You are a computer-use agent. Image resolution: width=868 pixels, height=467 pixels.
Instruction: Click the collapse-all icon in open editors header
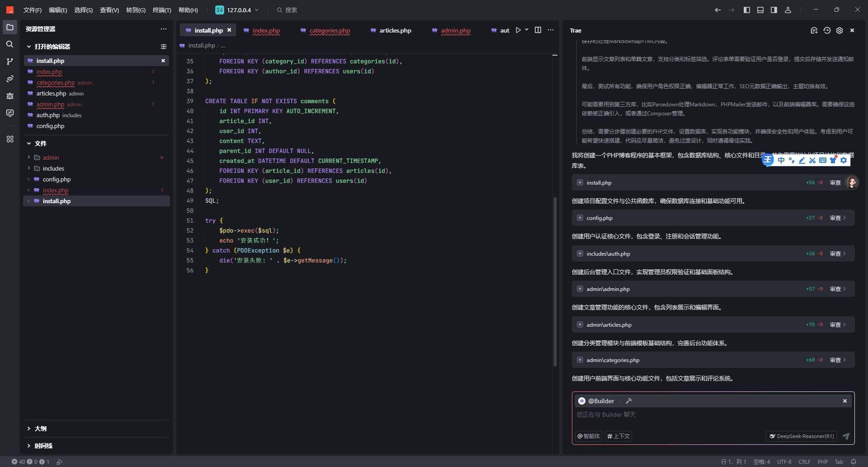point(164,47)
